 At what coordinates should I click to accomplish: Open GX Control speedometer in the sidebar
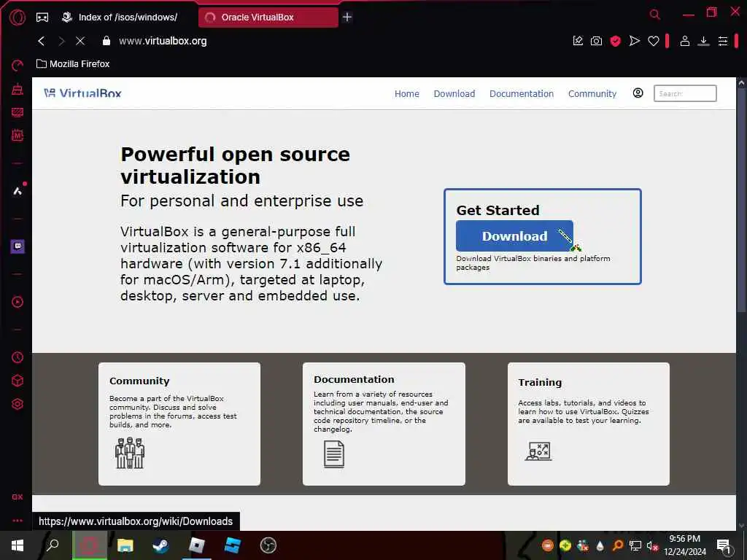(18, 65)
